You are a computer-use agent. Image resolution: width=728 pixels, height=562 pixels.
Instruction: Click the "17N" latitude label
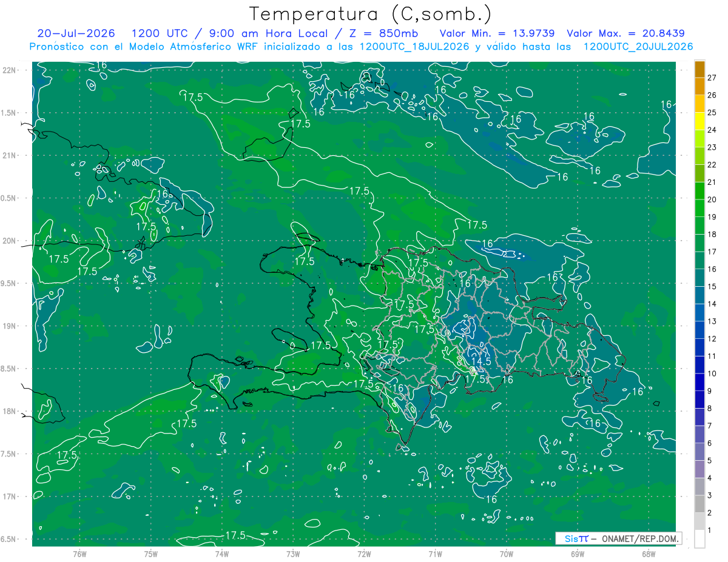[x=9, y=497]
